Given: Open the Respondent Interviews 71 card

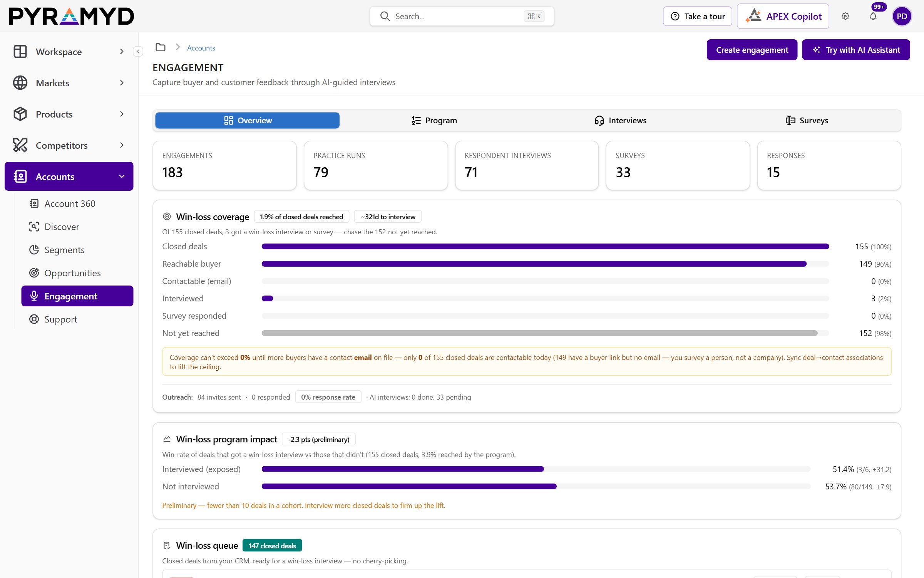Looking at the screenshot, I should (527, 165).
